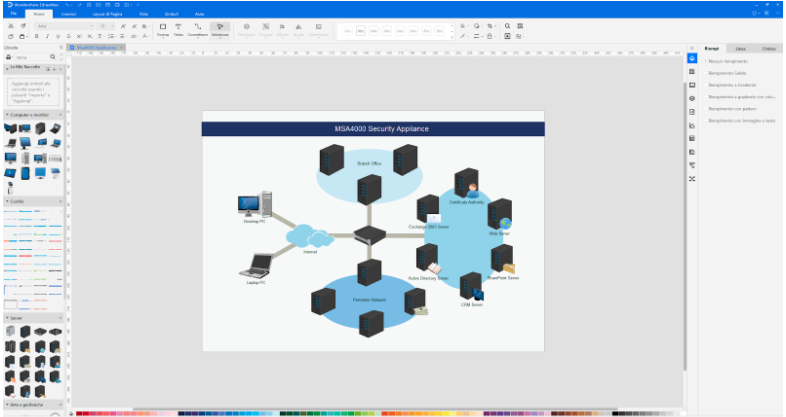This screenshot has height=417, width=786.
Task: Toggle underline text formatting
Action: (58, 37)
